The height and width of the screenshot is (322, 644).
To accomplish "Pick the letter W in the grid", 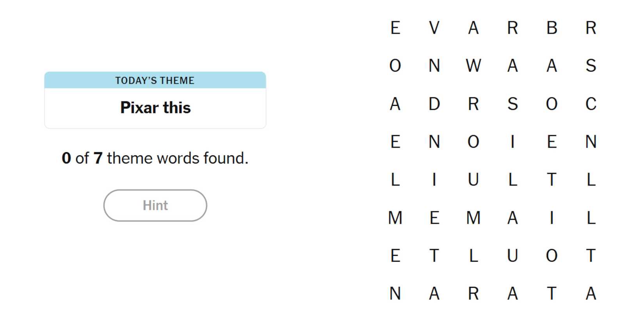I will 473,66.
